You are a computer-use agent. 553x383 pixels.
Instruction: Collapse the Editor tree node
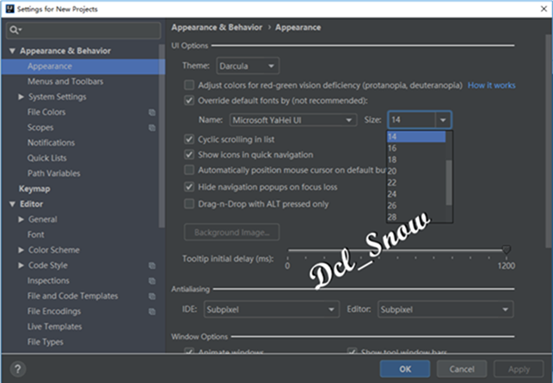(12, 204)
